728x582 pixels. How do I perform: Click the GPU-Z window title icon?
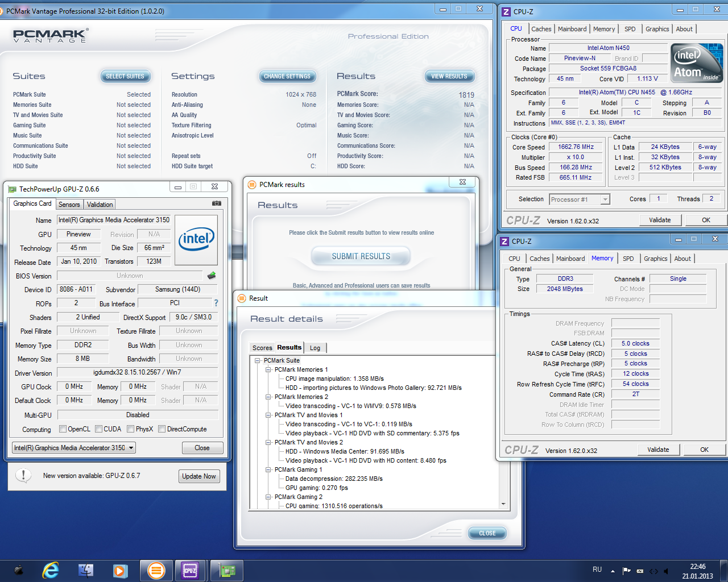coord(12,189)
